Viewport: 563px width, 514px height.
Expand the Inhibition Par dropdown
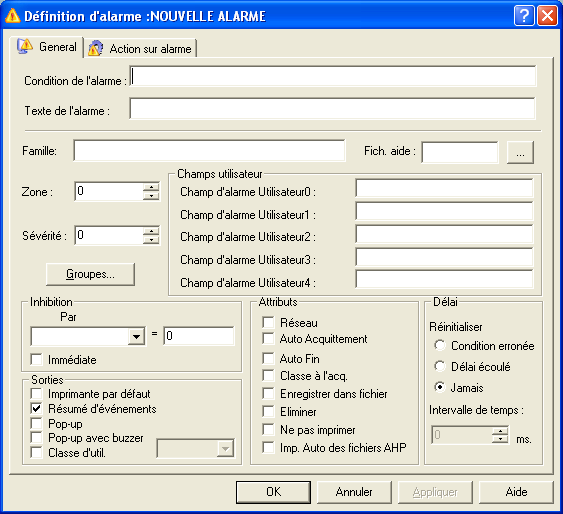pos(136,336)
